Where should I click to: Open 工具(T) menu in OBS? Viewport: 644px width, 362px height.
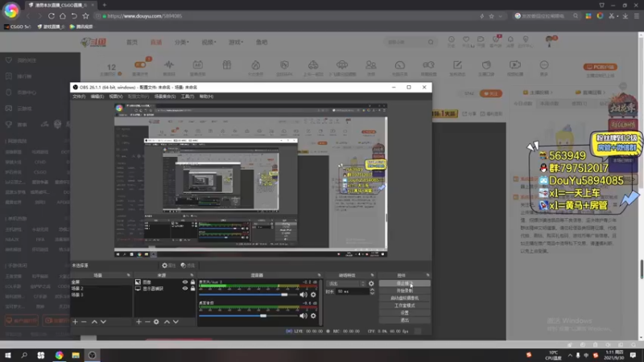[x=188, y=97]
